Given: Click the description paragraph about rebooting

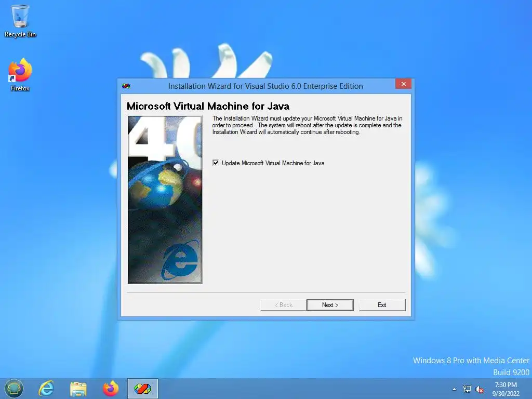Looking at the screenshot, I should pos(308,125).
